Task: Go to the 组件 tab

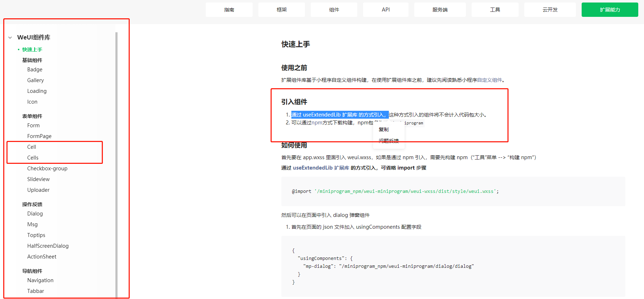Action: click(334, 10)
